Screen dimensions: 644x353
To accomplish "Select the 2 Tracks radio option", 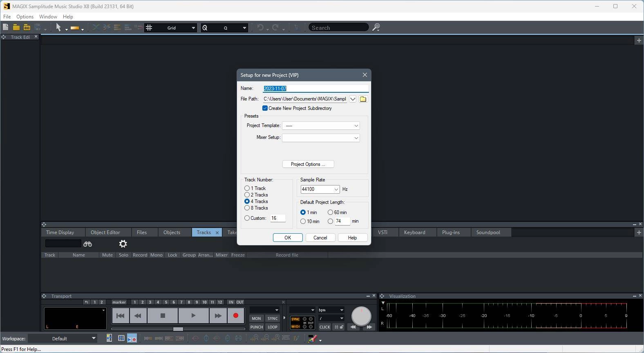I will pos(247,195).
